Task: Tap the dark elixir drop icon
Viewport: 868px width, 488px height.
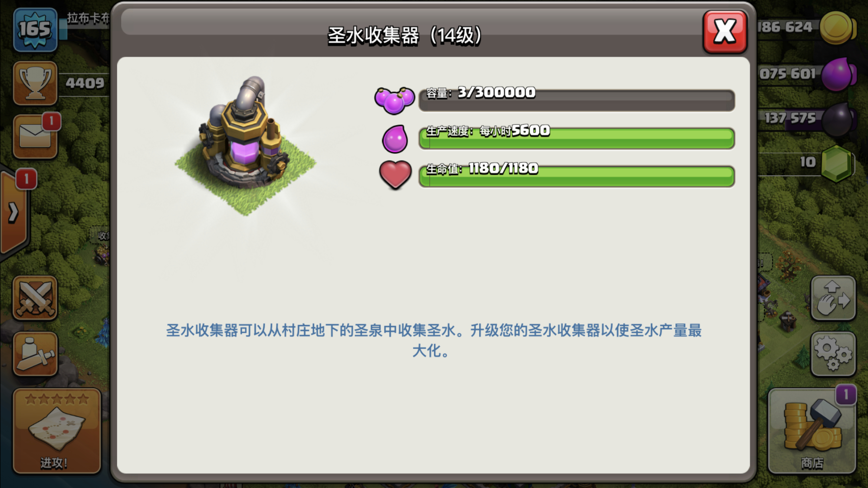Action: pos(838,120)
